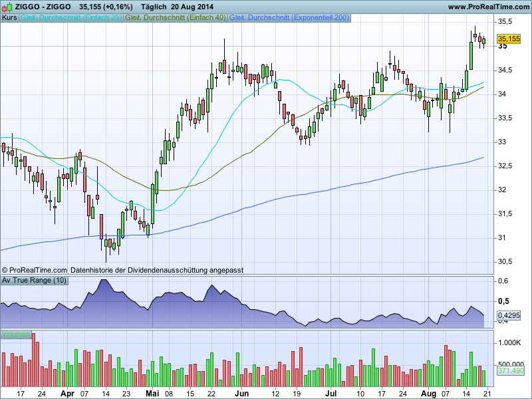Click the 31,5 price axis label
The width and height of the screenshot is (532, 399).
[x=505, y=213]
